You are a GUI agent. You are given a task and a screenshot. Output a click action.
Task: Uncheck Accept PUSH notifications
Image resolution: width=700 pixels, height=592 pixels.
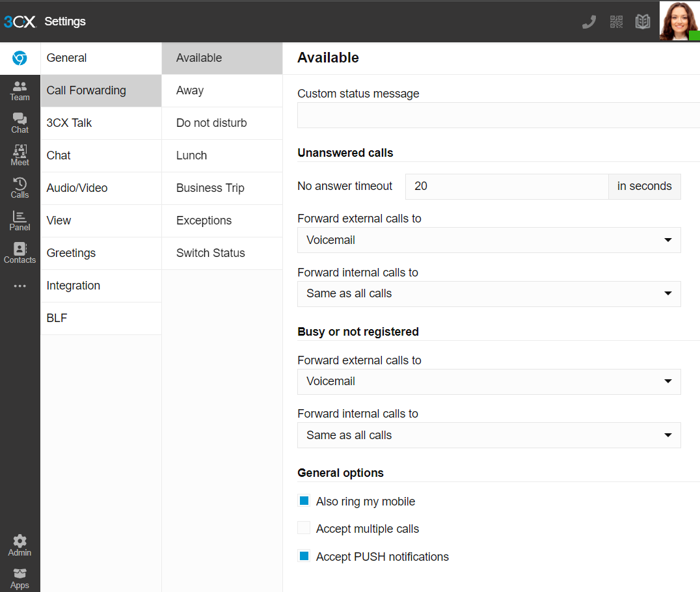click(x=304, y=556)
